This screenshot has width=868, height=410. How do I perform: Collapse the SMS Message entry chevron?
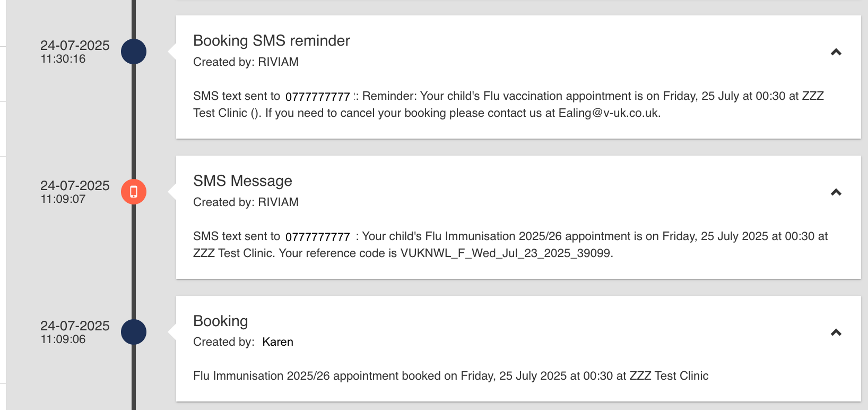pyautogui.click(x=836, y=192)
